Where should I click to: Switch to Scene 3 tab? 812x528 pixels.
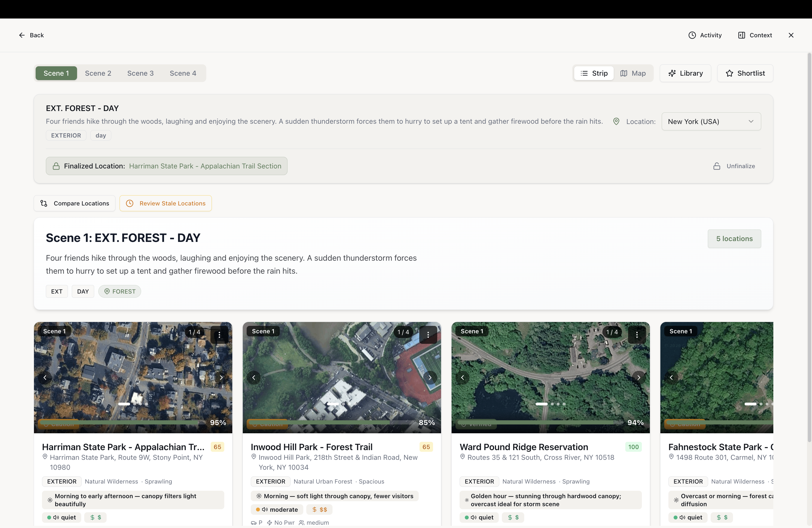tap(140, 73)
